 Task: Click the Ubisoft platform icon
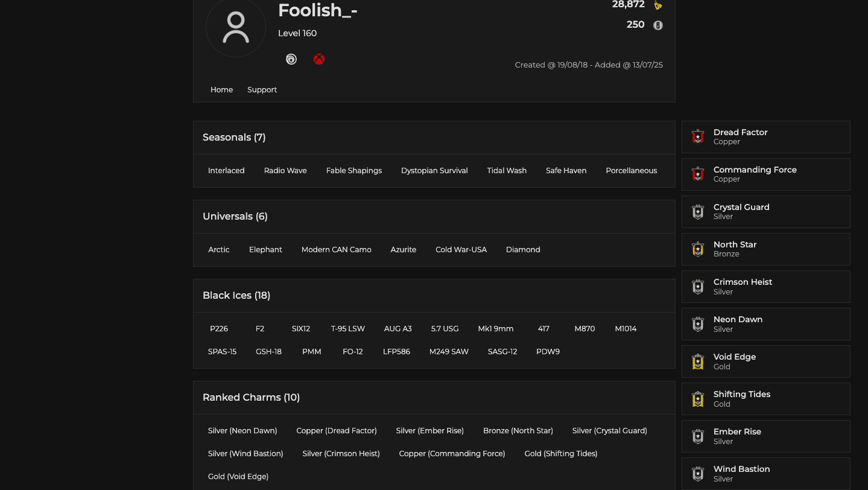pyautogui.click(x=291, y=59)
